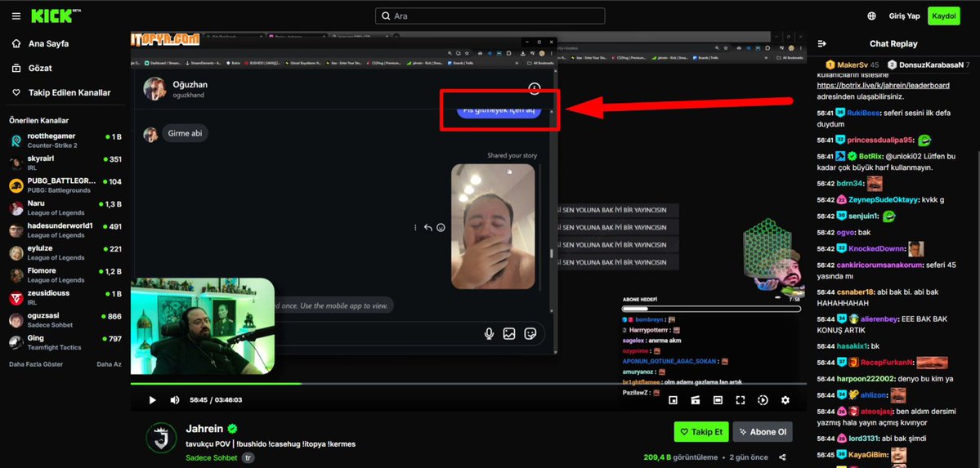Select eylulze's channel avatar
The width and height of the screenshot is (980, 468).
16,252
